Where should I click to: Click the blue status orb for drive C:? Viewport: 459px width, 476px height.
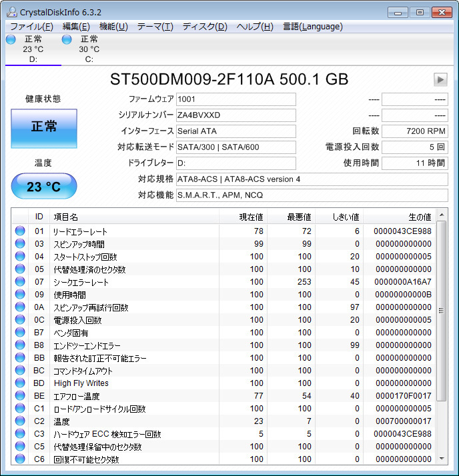click(67, 39)
